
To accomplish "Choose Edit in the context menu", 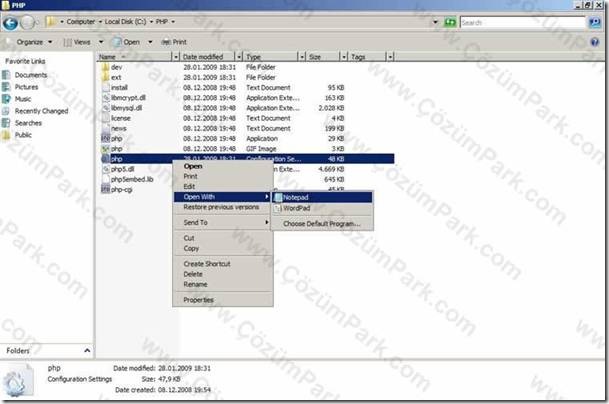I will pos(223,186).
